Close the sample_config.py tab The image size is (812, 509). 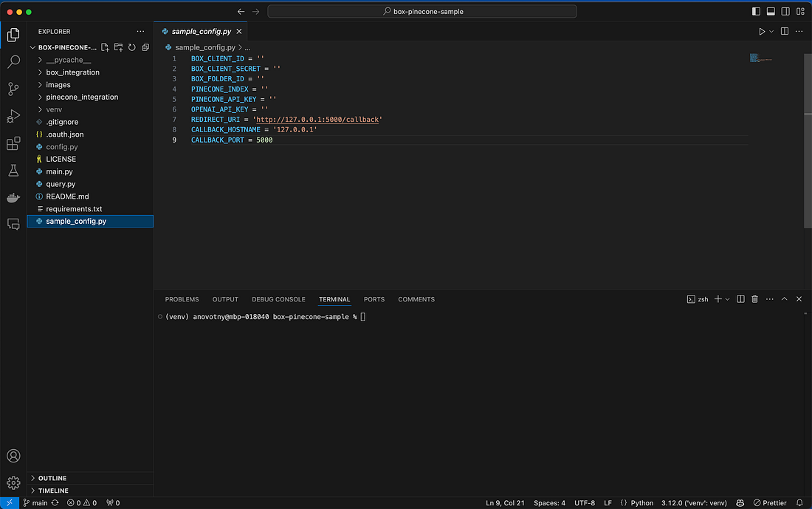pos(238,31)
